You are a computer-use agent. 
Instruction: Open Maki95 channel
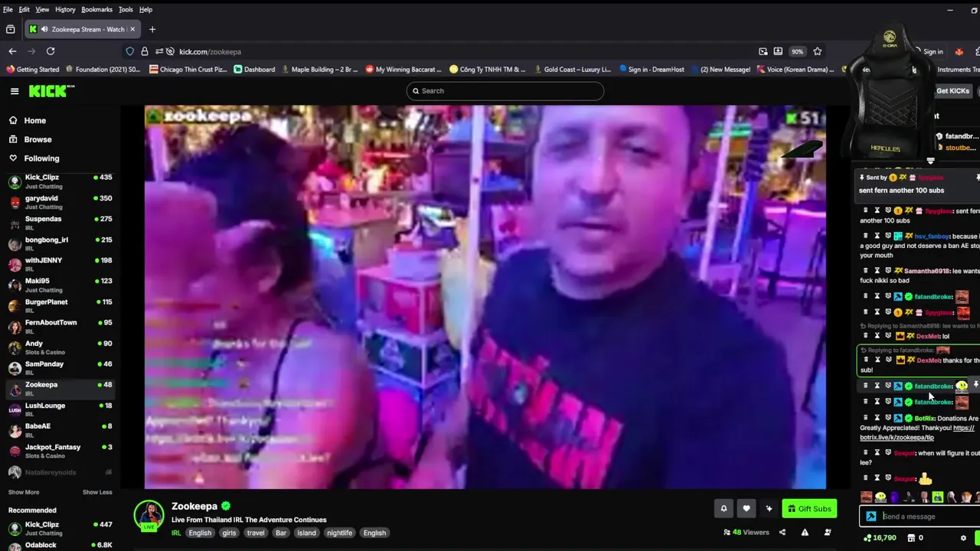pyautogui.click(x=60, y=285)
